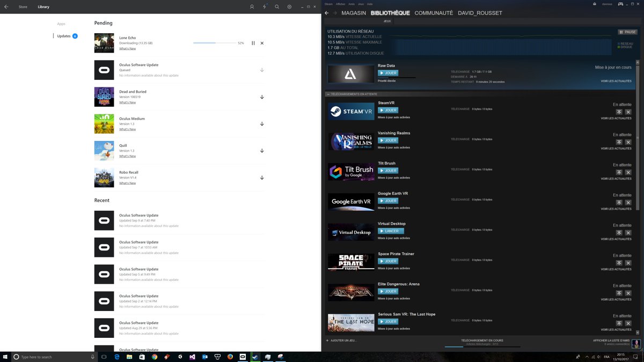Viewport: 644px width, 362px height.
Task: Click JOUER for Raw Data
Action: (388, 73)
